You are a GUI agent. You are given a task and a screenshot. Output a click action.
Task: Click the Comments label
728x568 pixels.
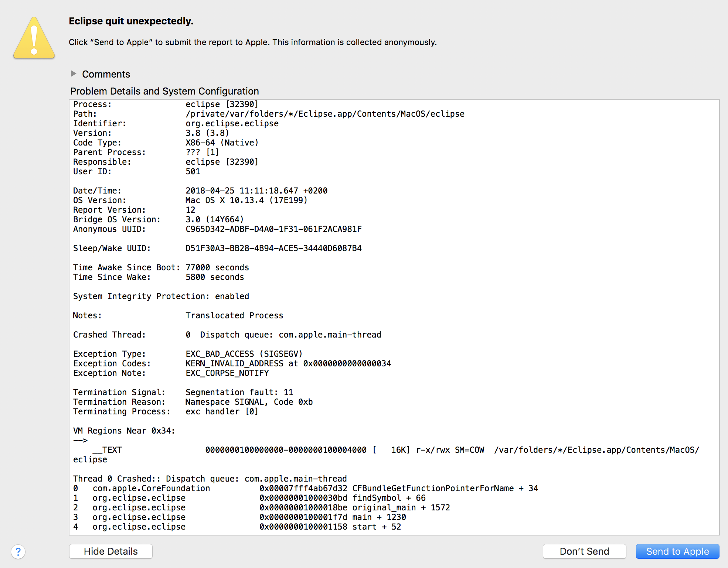pyautogui.click(x=106, y=74)
